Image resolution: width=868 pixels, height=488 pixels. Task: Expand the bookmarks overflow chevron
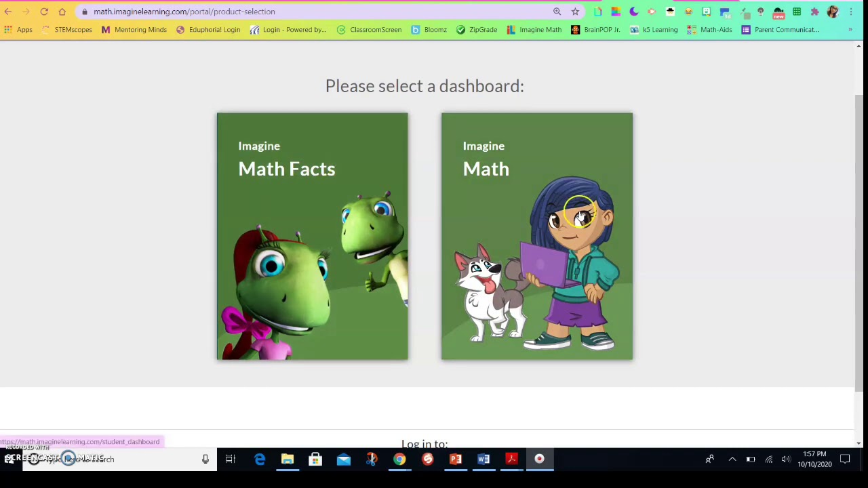850,30
